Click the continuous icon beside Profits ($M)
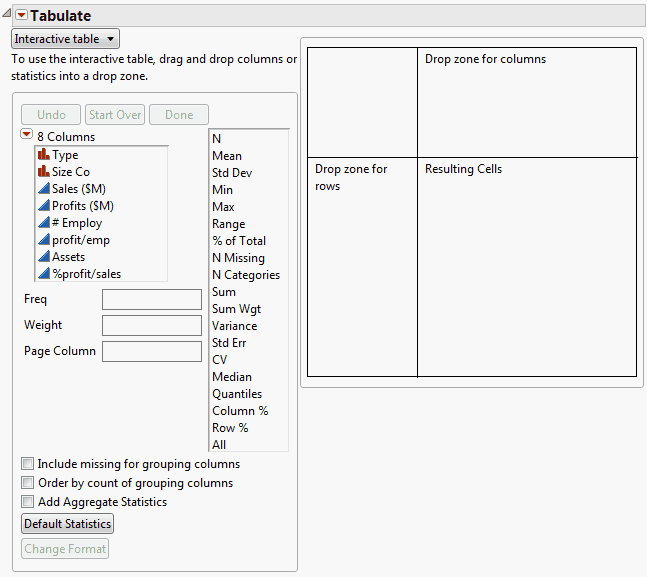This screenshot has width=647, height=577. click(43, 206)
